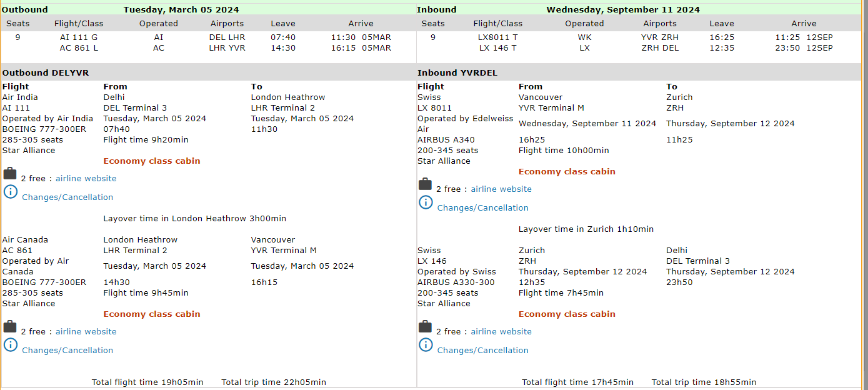868x390 pixels.
Task: Select the Outbound DELYVR section header
Action: tap(46, 73)
